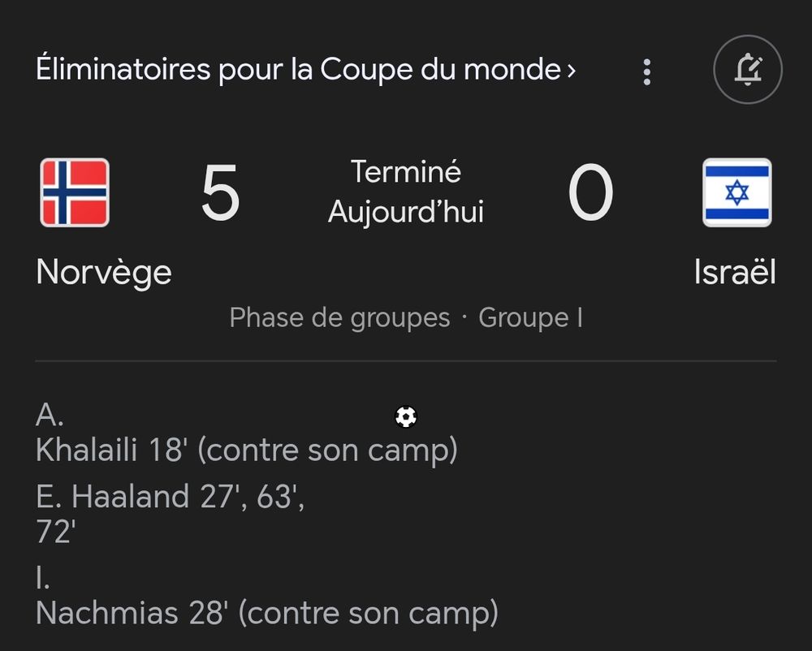Click the Norway flag icon
812x651 pixels.
click(x=75, y=192)
